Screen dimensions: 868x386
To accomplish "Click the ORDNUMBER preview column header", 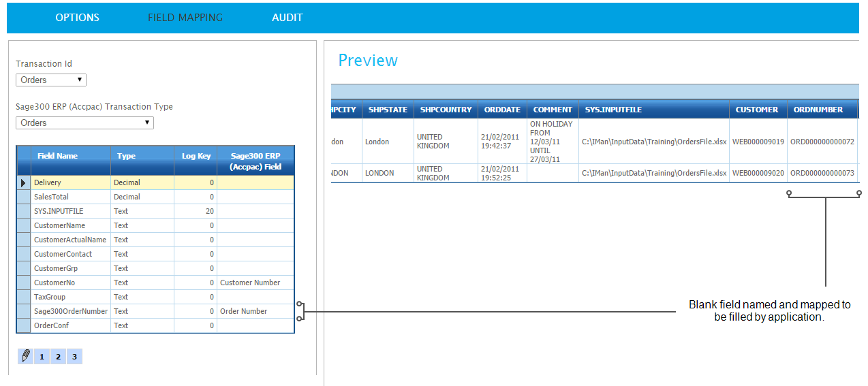I will (x=818, y=110).
